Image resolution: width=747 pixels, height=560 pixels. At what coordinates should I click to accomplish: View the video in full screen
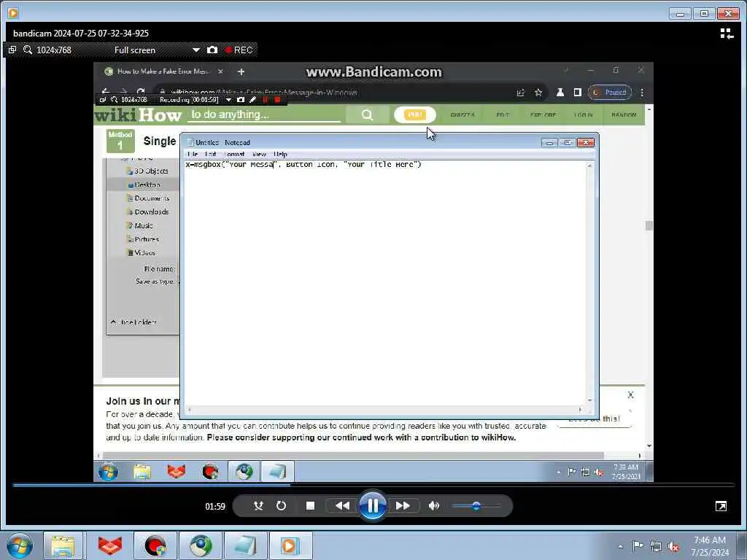coord(721,506)
